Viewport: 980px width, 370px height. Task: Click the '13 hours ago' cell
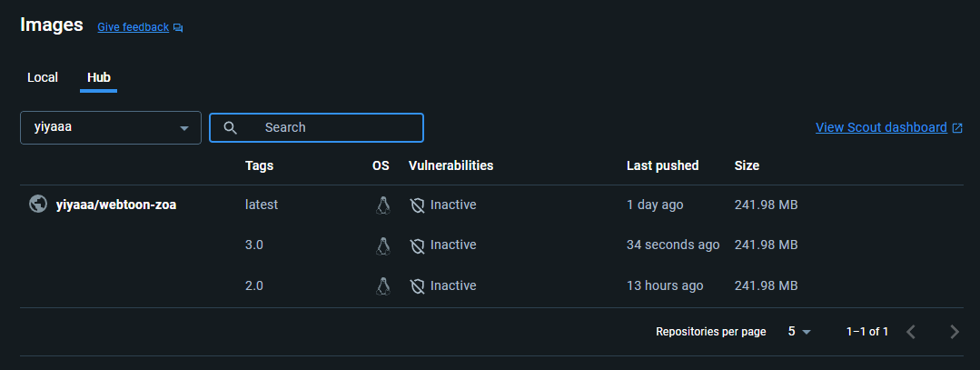[x=665, y=286]
